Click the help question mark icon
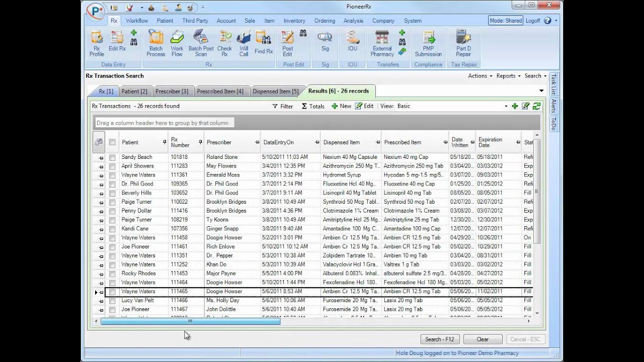Image resolution: width=644 pixels, height=362 pixels. point(547,21)
